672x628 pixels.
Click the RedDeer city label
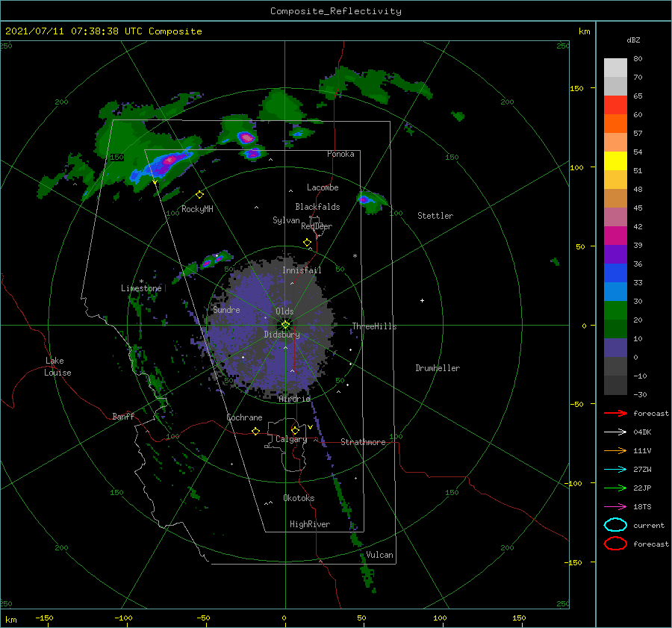tap(317, 226)
